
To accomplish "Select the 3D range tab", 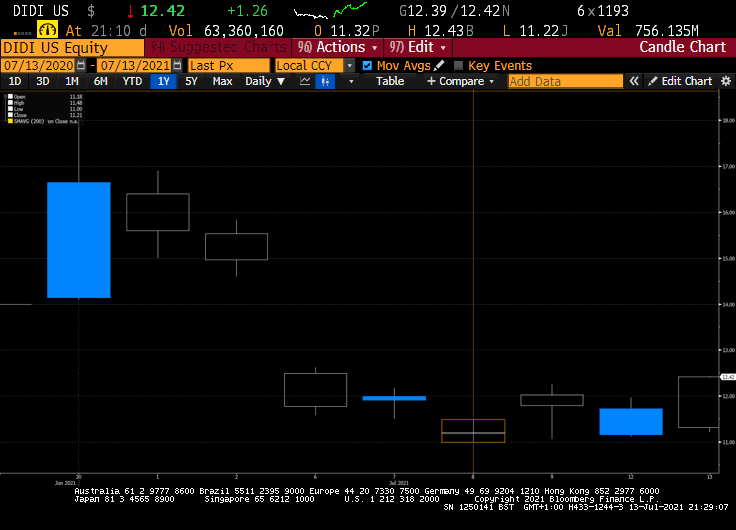I will click(x=43, y=81).
